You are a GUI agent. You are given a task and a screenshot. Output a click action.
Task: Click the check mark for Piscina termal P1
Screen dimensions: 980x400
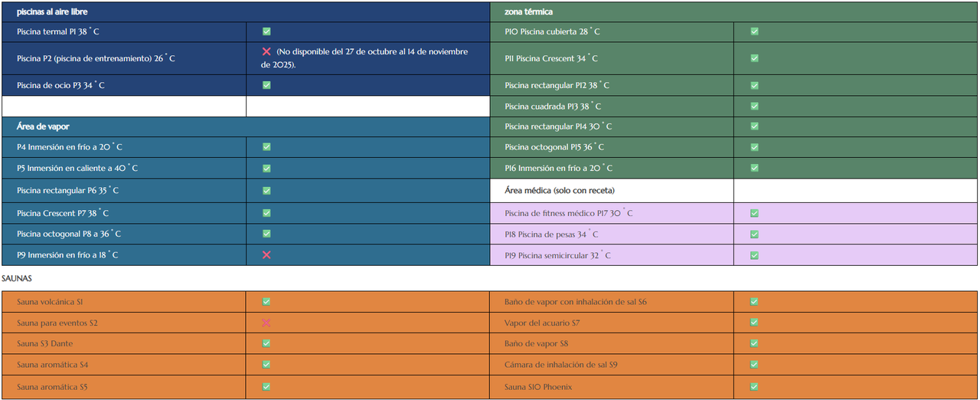pos(266,31)
